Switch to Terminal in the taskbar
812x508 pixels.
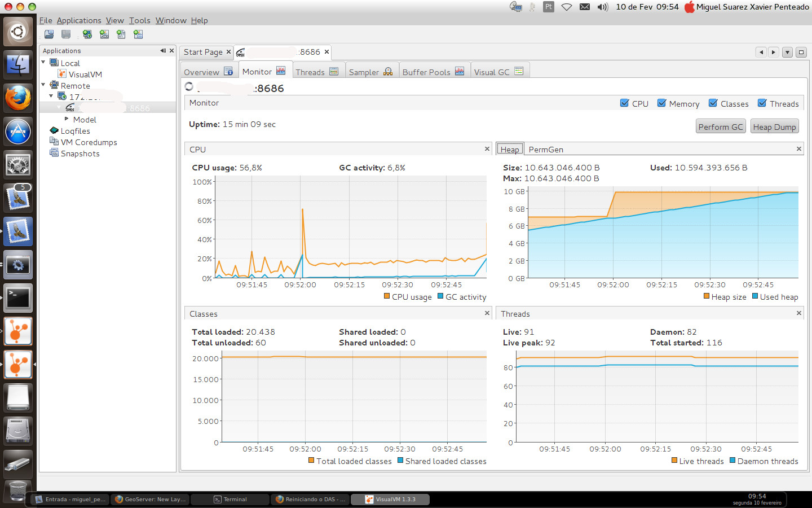click(230, 499)
